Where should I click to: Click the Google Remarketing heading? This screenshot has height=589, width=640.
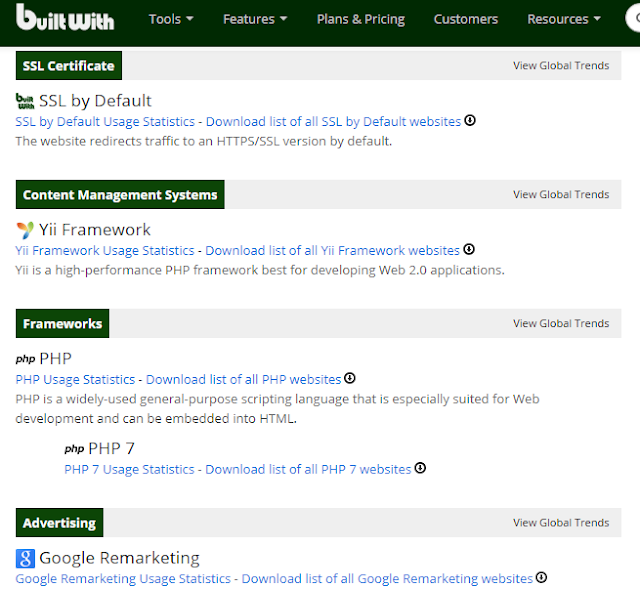tap(119, 558)
